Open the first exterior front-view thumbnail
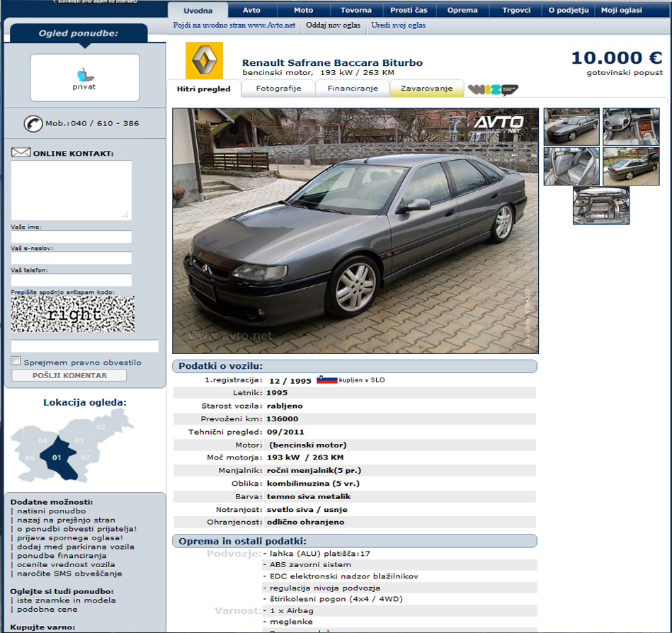 point(571,127)
